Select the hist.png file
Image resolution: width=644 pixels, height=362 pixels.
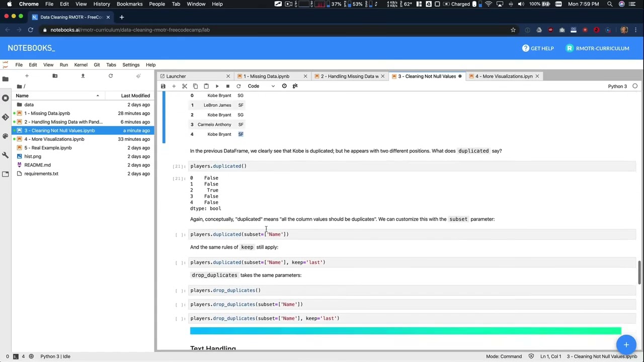tap(83, 156)
